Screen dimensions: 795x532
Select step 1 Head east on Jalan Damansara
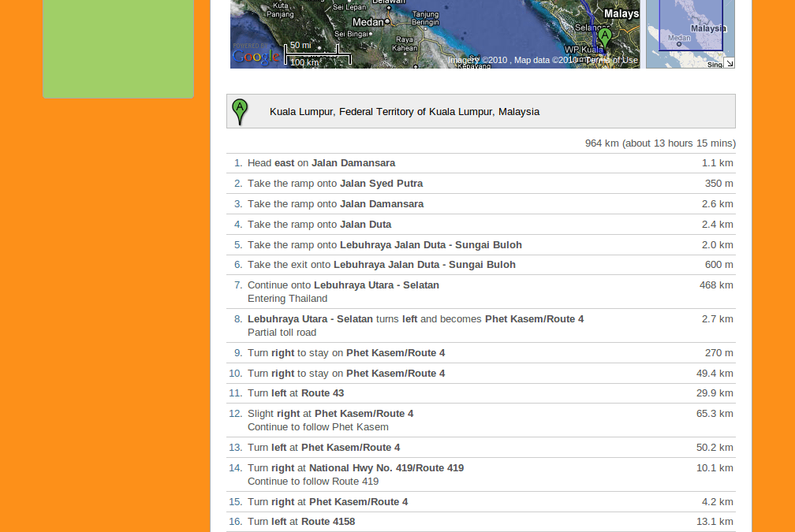(x=480, y=163)
